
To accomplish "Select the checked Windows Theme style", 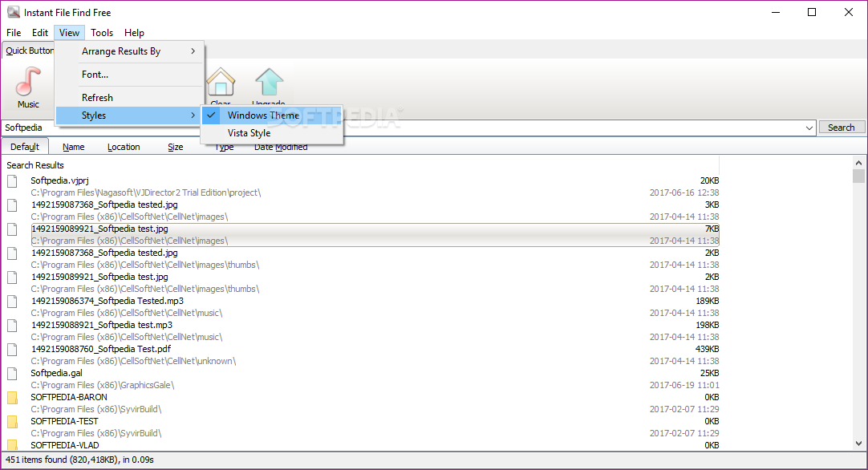I will [271, 115].
